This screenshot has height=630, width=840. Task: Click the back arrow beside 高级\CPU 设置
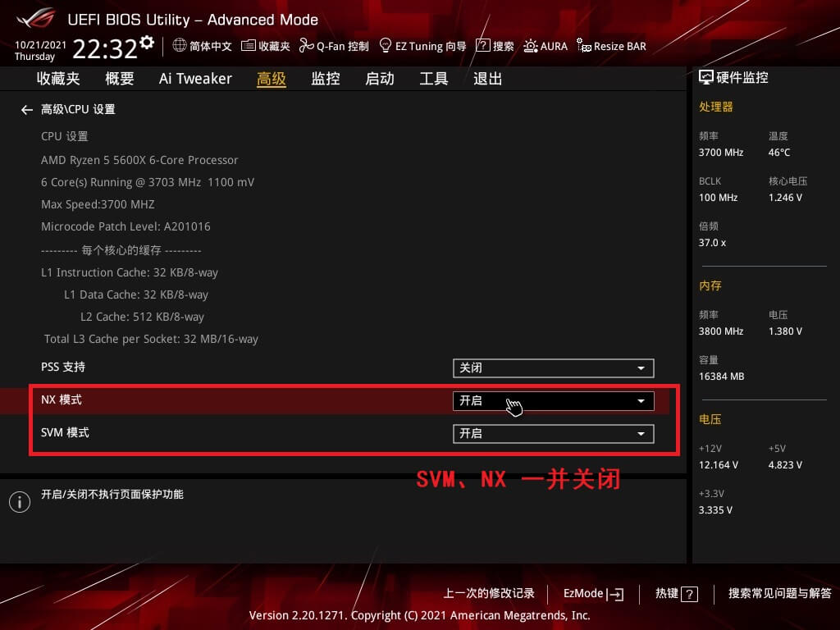pyautogui.click(x=27, y=109)
